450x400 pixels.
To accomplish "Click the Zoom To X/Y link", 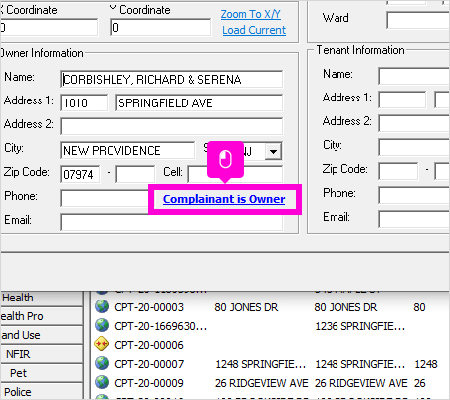I will (x=251, y=14).
